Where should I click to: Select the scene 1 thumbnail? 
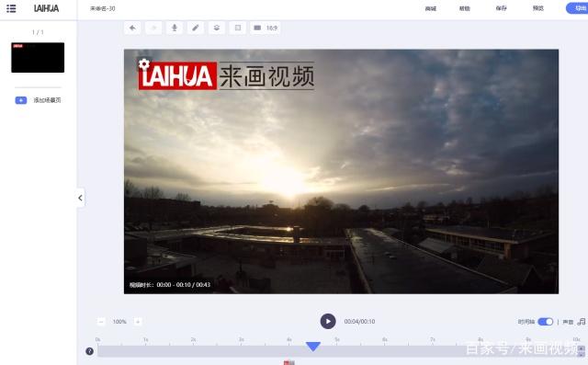coord(38,57)
